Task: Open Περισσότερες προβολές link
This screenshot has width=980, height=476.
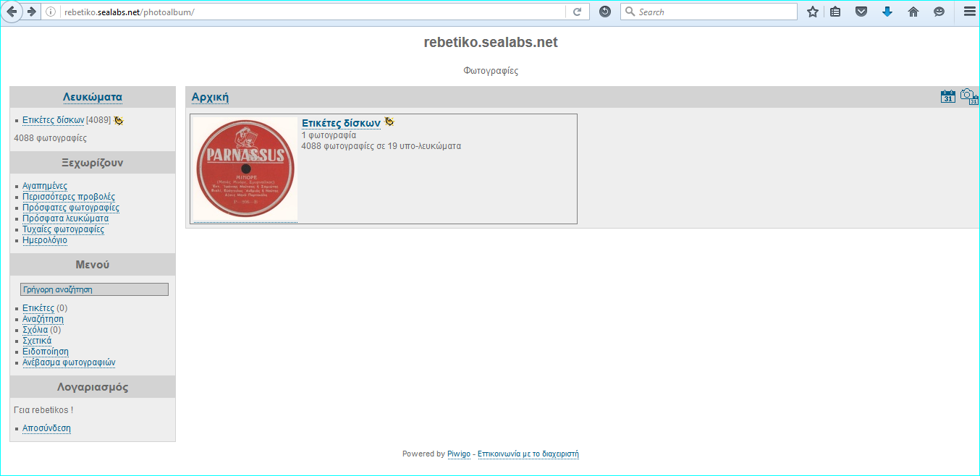Action: click(69, 197)
